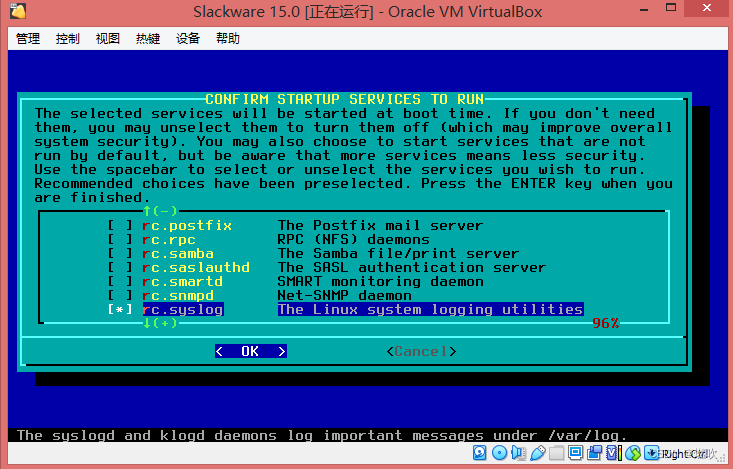Click the display monitor icon in status bar
This screenshot has height=469, width=733.
(x=575, y=452)
